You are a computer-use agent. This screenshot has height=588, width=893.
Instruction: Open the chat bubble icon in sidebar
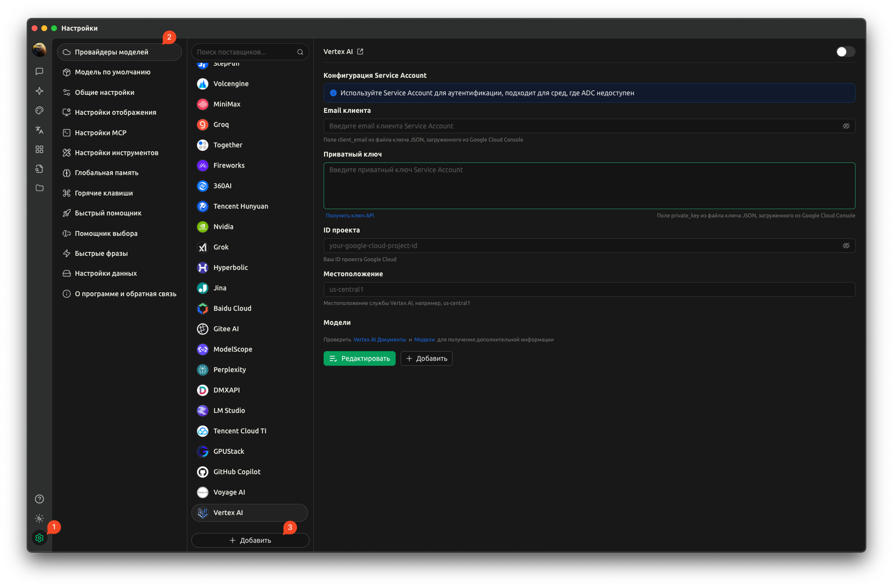point(39,71)
